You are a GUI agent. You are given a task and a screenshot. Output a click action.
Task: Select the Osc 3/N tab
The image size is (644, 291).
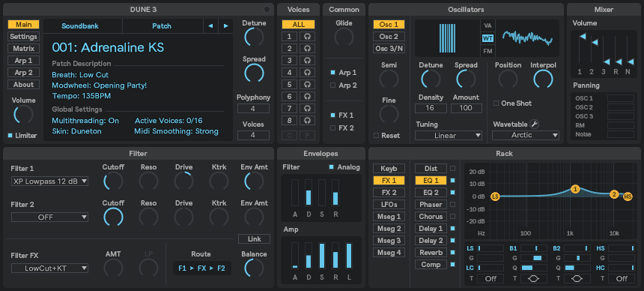pos(389,49)
